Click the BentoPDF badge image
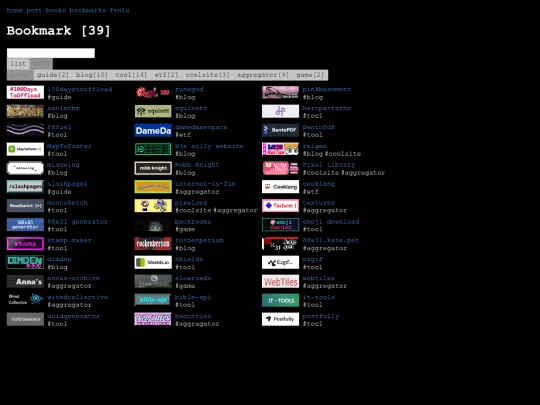Viewport: 540px width, 405px height. 280,130
